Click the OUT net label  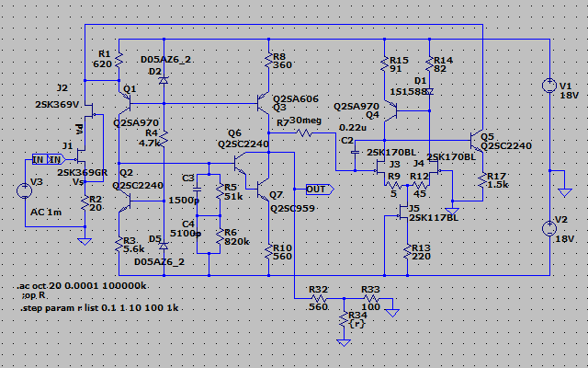(x=317, y=190)
